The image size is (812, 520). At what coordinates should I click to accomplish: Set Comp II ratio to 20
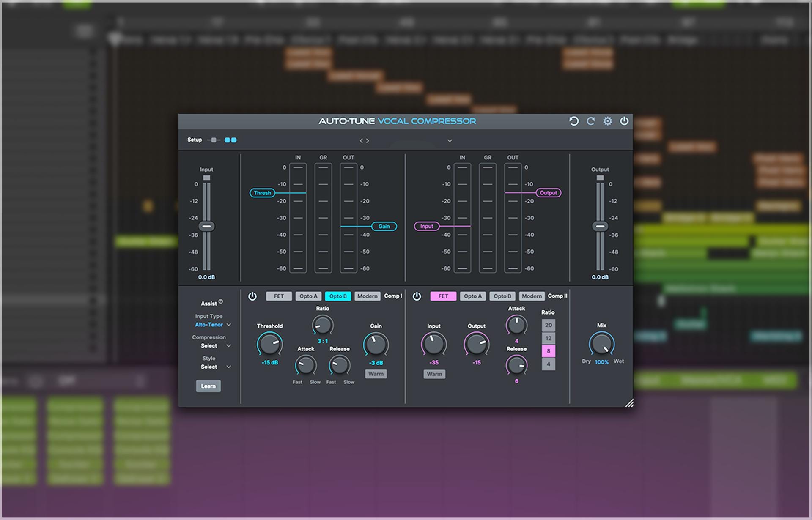[549, 325]
